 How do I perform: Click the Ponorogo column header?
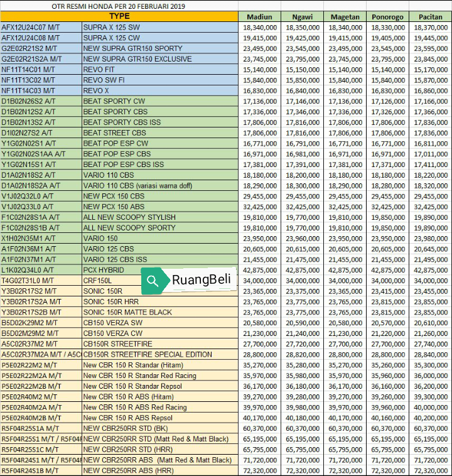click(x=387, y=17)
